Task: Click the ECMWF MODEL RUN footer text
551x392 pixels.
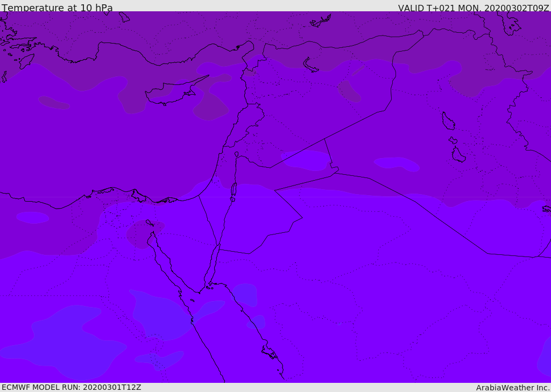Action: [x=71, y=387]
